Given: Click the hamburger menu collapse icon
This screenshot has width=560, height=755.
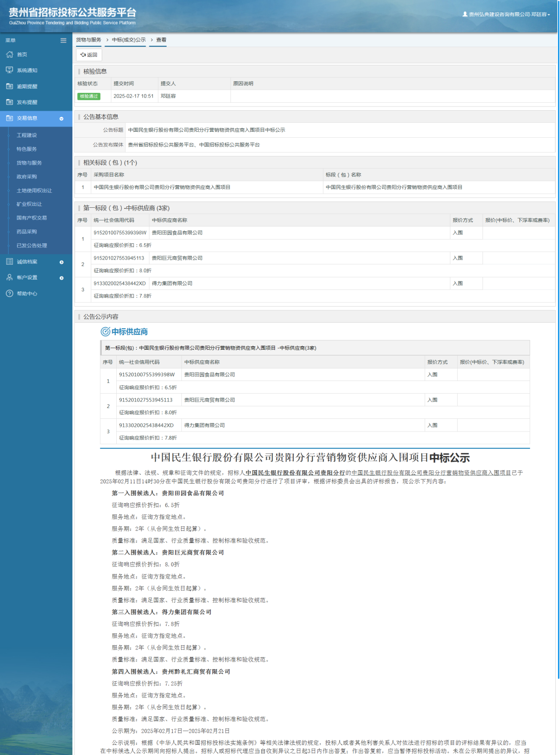Looking at the screenshot, I should click(x=63, y=41).
